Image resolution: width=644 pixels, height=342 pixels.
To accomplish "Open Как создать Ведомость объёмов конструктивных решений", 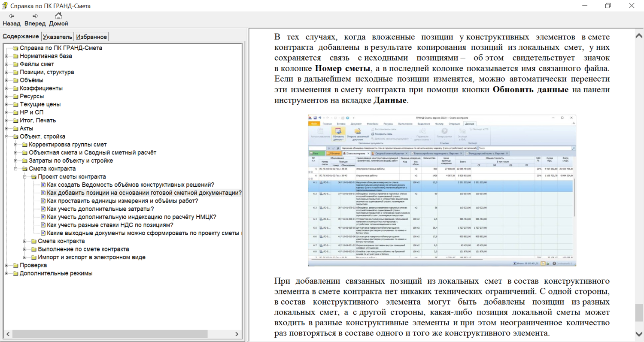I will 131,185.
